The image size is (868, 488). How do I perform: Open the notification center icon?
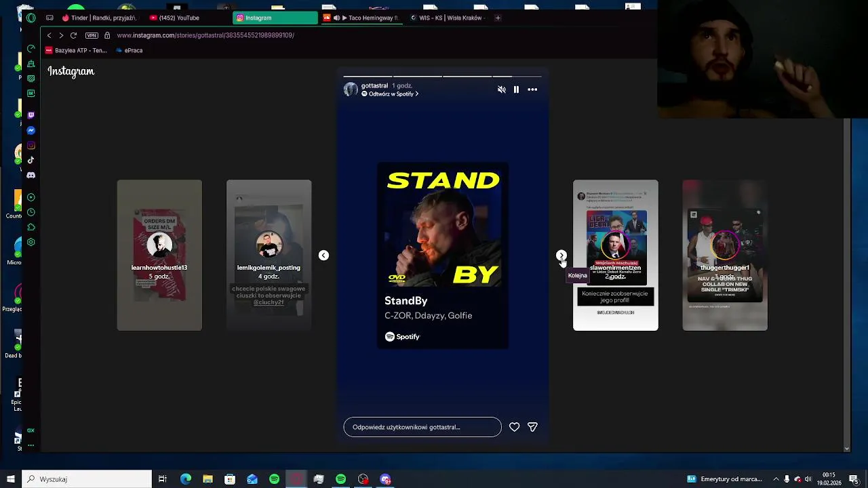(x=854, y=479)
